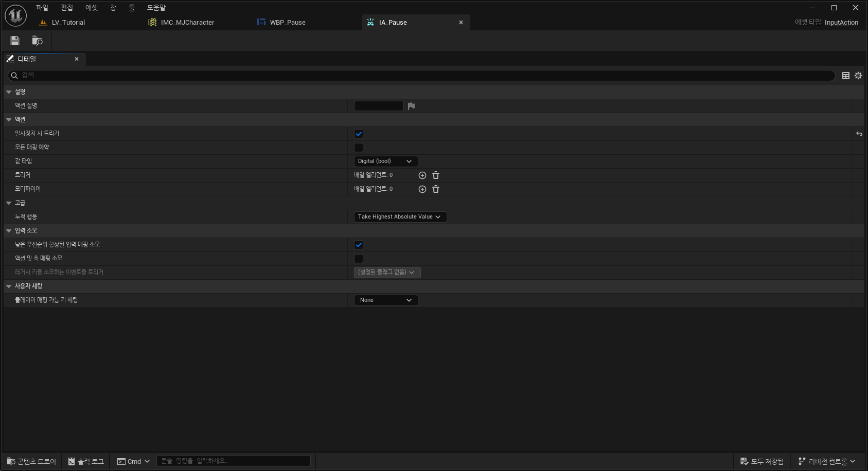Open Take Highest Absolute Value dropdown
This screenshot has height=471, width=868.
click(400, 217)
